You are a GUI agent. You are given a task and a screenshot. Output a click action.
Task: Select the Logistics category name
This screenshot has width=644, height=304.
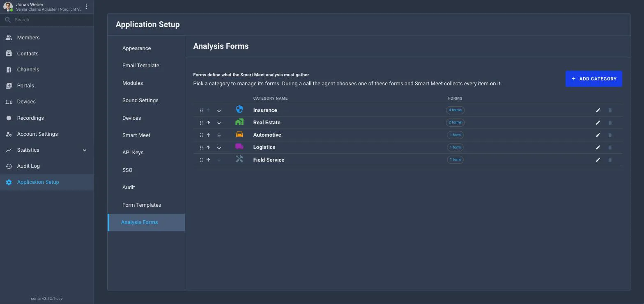[264, 147]
